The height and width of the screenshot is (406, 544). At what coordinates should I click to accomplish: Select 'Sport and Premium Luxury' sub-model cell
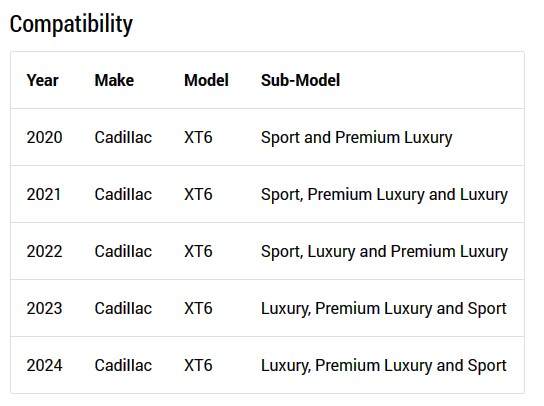pyautogui.click(x=357, y=138)
